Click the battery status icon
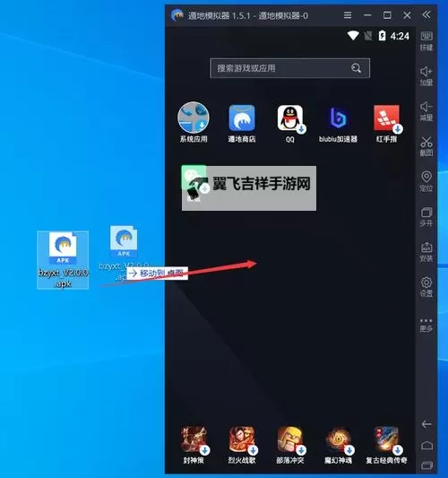Viewport: 448px width, 478px height. click(382, 36)
